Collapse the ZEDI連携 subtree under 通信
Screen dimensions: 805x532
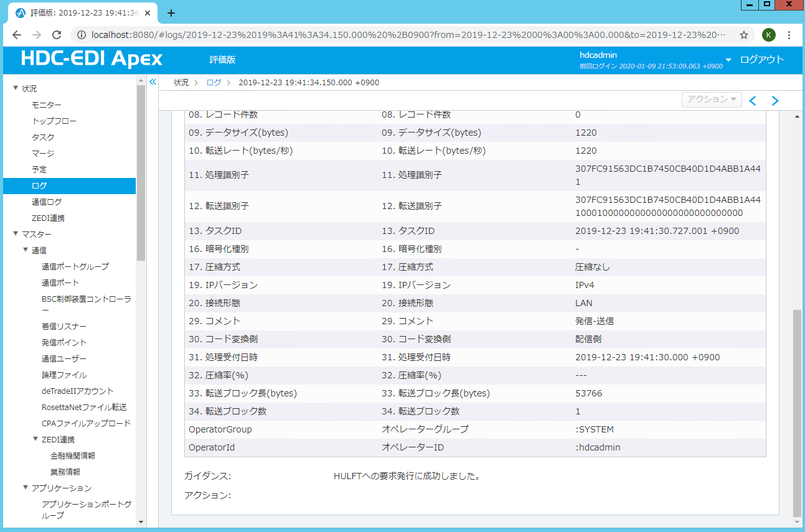[35, 439]
